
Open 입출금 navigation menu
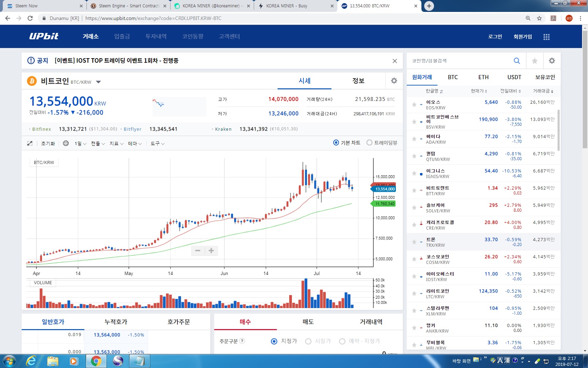122,36
